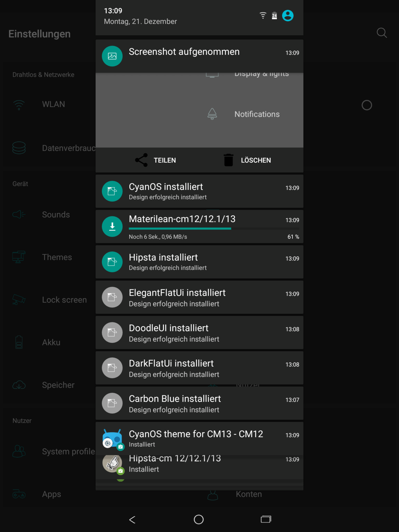The image size is (399, 532).
Task: Open the CyanOS installiert notification
Action: coord(199,191)
